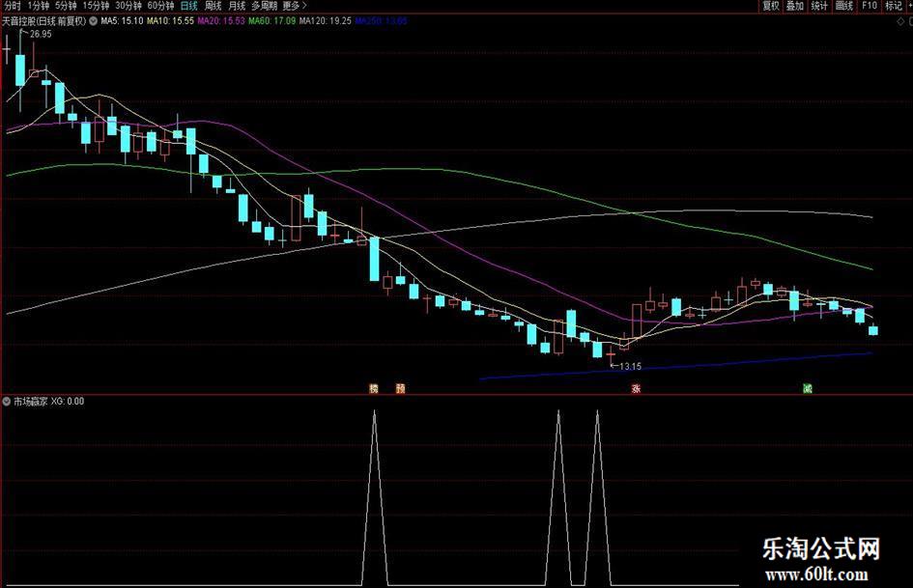913x588 pixels.
Task: Click the 榜 event marker icon
Action: click(374, 388)
